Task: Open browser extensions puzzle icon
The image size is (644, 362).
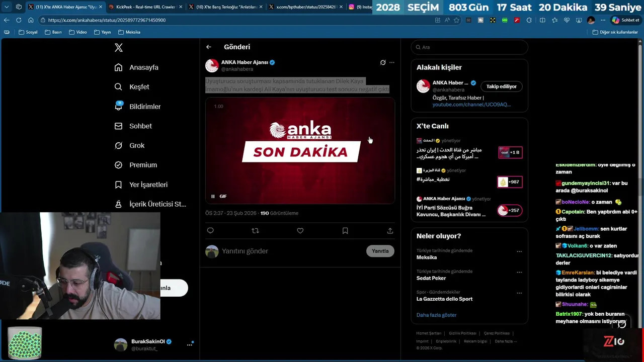Action: (529, 20)
